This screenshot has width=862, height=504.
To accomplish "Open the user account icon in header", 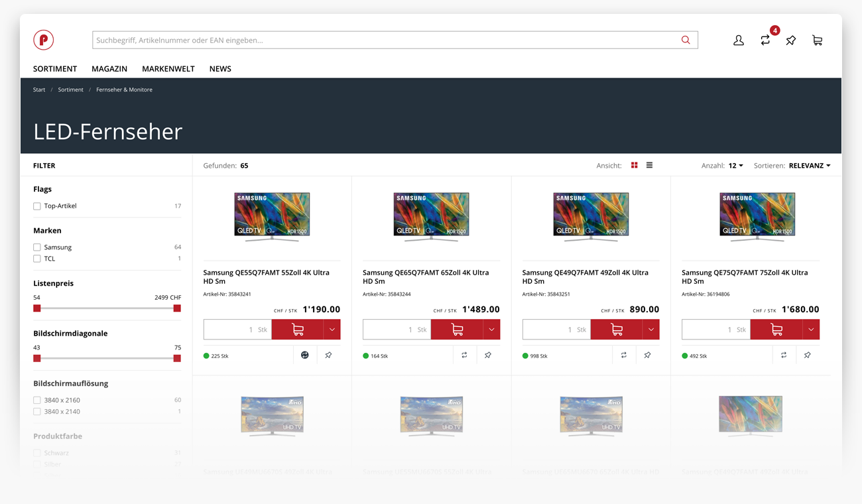I will pos(738,40).
